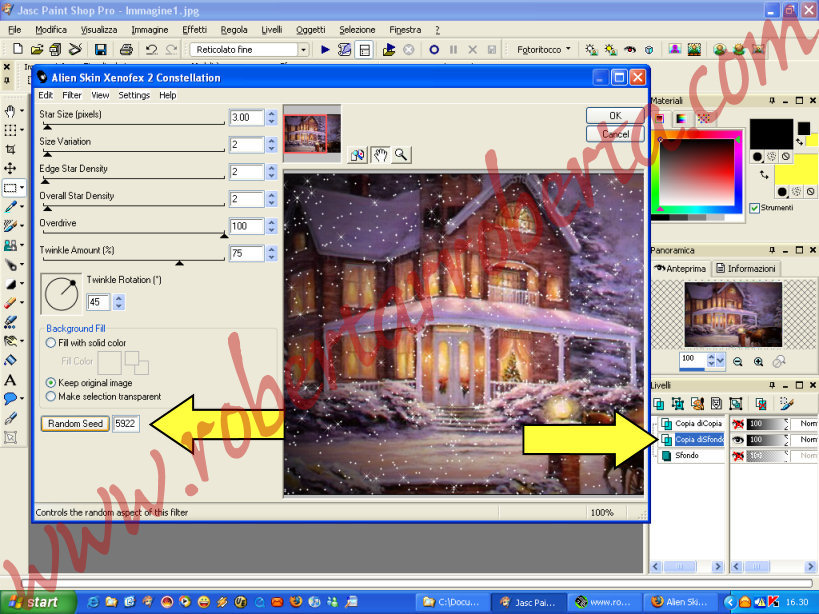Image resolution: width=819 pixels, height=614 pixels.
Task: Click the New file icon in toolbar
Action: click(x=18, y=49)
